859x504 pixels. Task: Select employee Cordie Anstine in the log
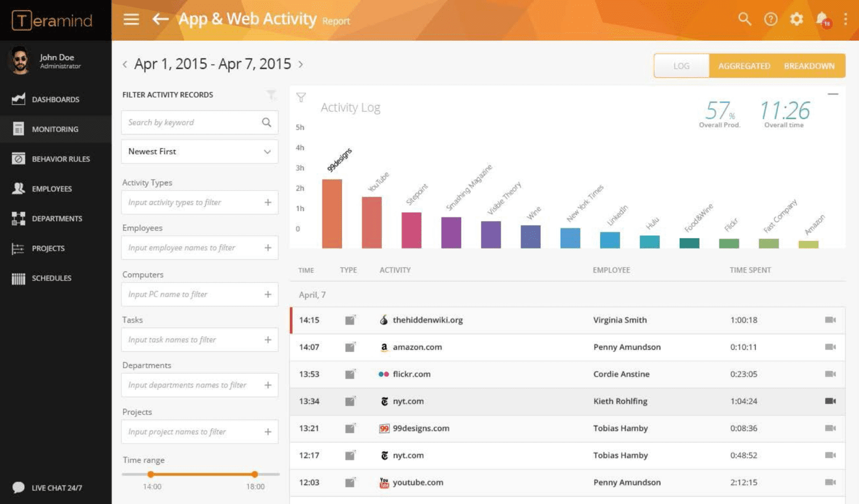click(x=621, y=374)
